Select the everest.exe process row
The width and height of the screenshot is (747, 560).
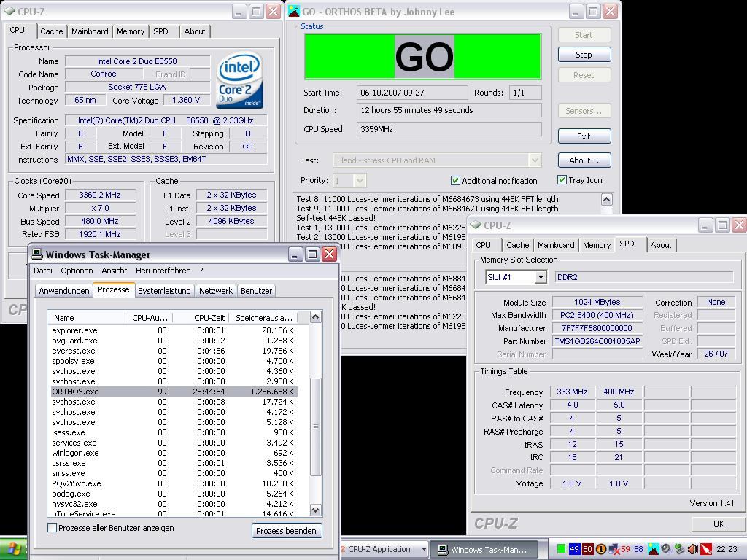point(174,351)
